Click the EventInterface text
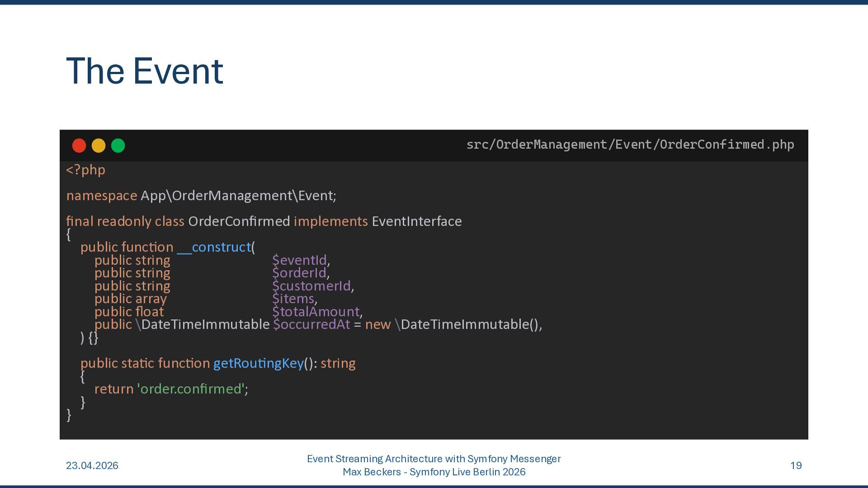This screenshot has width=868, height=488. 416,221
